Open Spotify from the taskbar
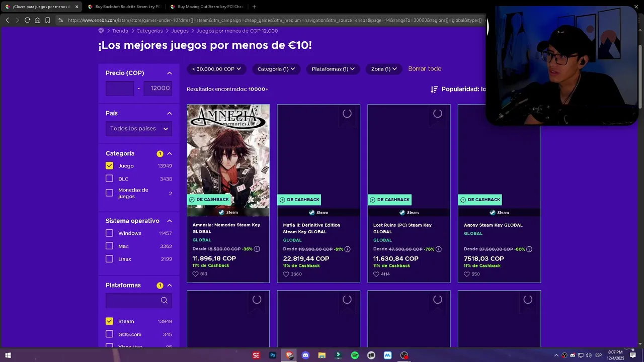This screenshot has height=362, width=644. tap(355, 355)
